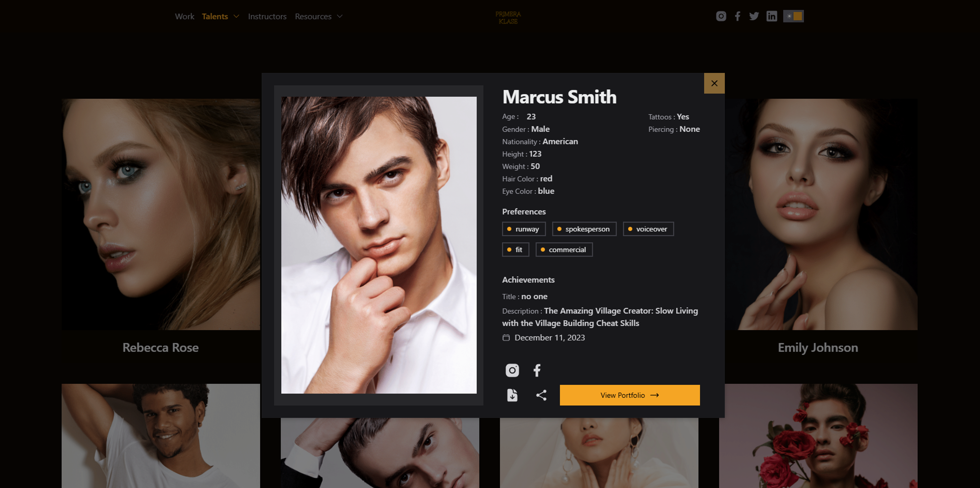Open Rebecca Rose's talent card photo

[161, 214]
